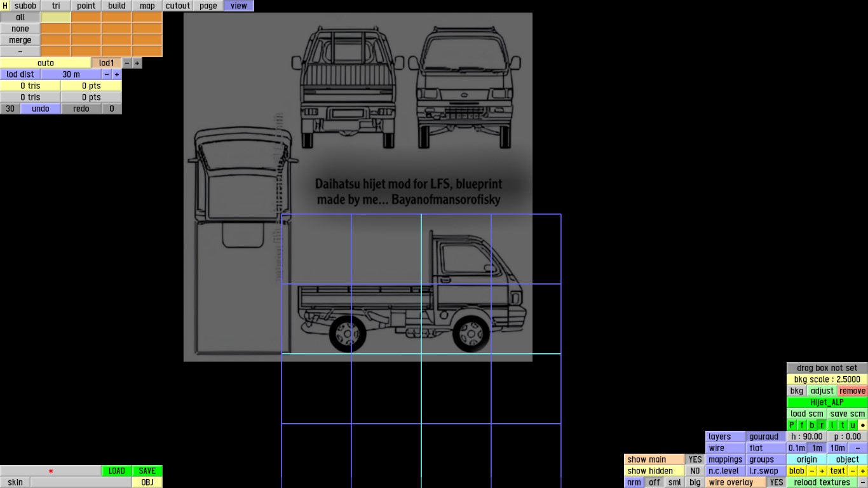Select the yellow layer cell beside all

point(56,17)
